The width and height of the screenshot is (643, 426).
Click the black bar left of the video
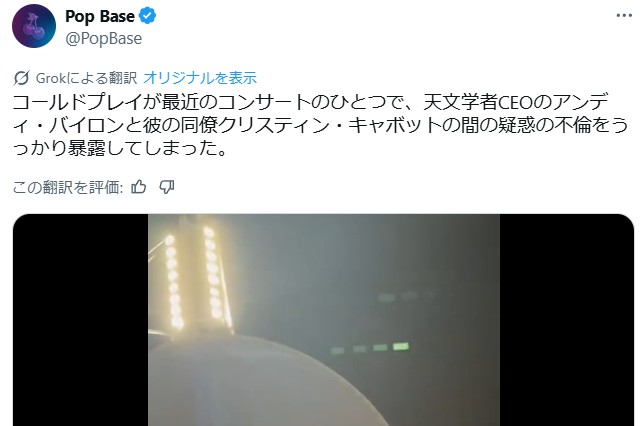point(80,320)
